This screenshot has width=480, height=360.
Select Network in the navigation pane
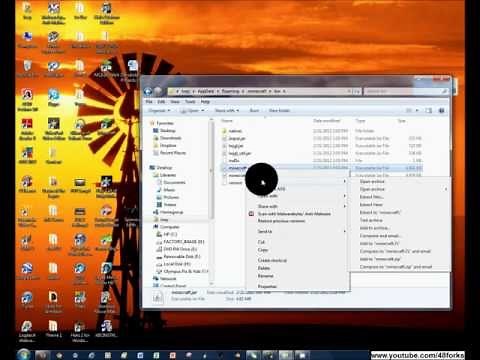[x=168, y=279]
